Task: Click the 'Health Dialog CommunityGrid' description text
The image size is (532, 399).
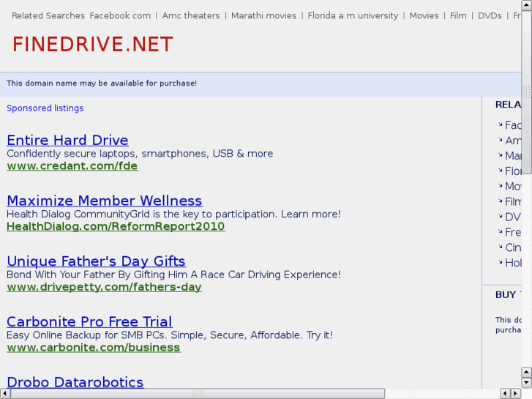Action: tap(173, 214)
